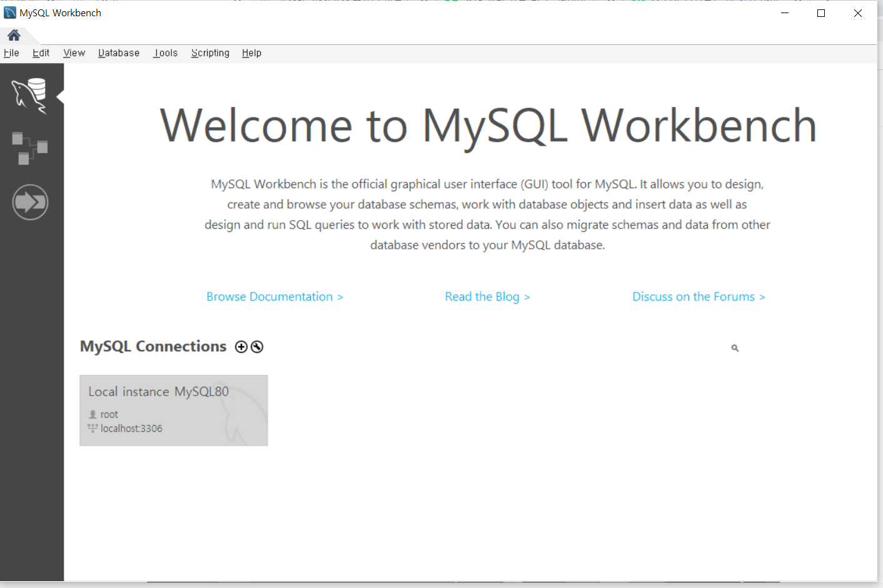
Task: Click the MySQL Connections heading
Action: [153, 346]
